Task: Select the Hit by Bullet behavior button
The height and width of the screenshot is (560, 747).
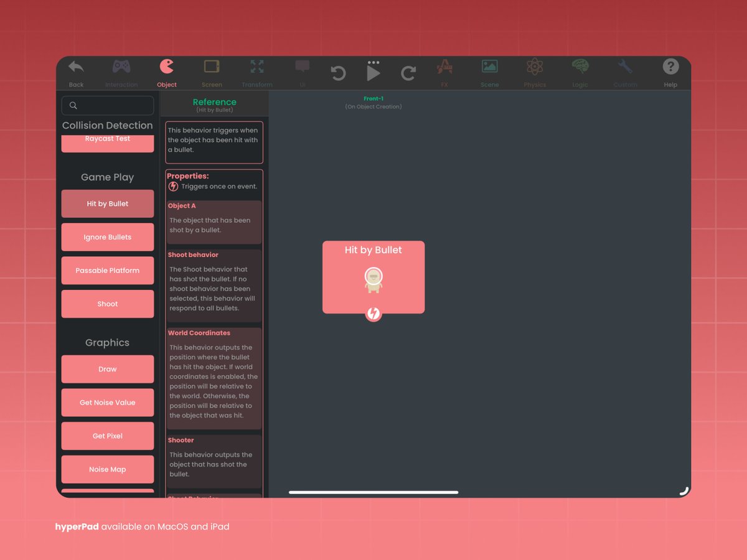Action: tap(108, 203)
